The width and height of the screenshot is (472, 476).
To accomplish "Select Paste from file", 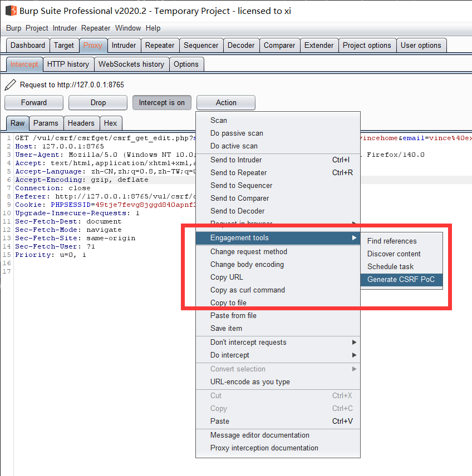I will click(x=278, y=315).
